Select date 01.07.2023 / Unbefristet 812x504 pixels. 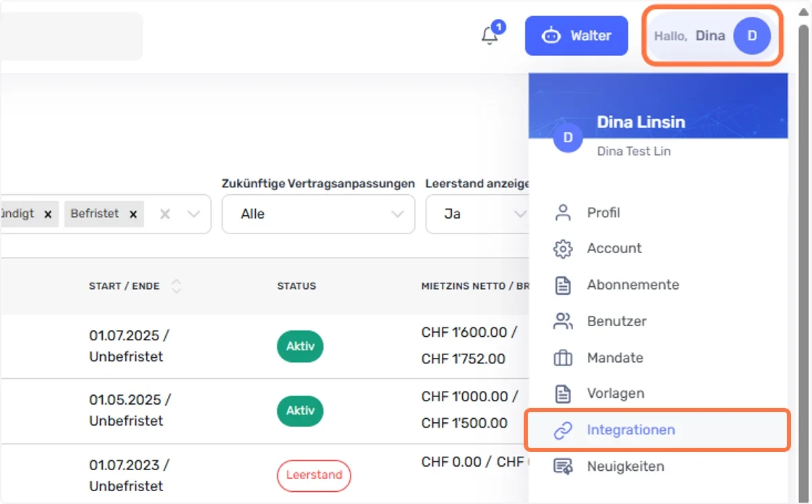(x=129, y=476)
